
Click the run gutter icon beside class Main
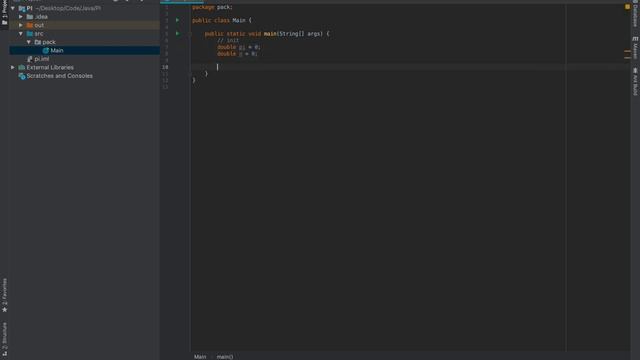coord(178,20)
